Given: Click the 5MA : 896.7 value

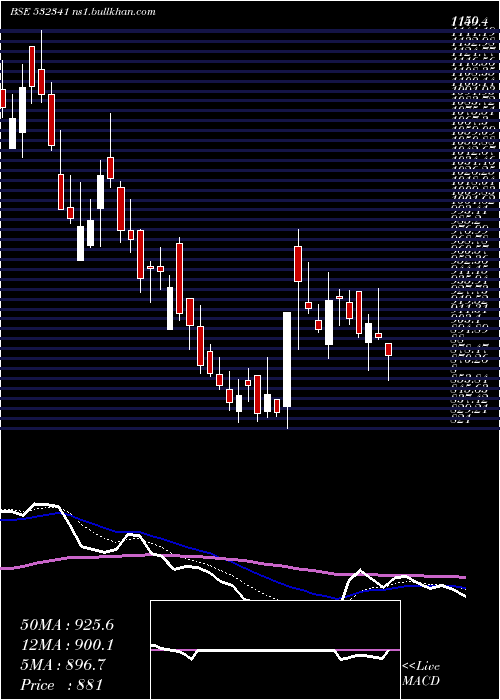Looking at the screenshot, I should (63, 665).
